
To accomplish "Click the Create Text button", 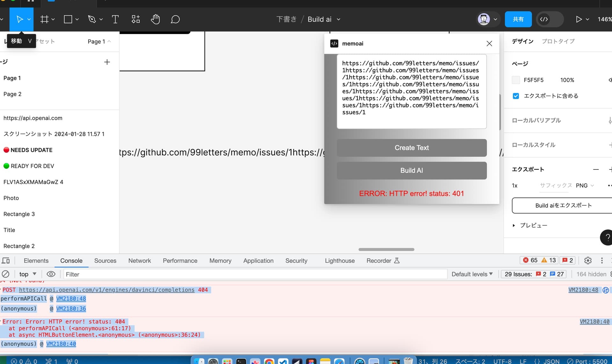I will pyautogui.click(x=411, y=148).
